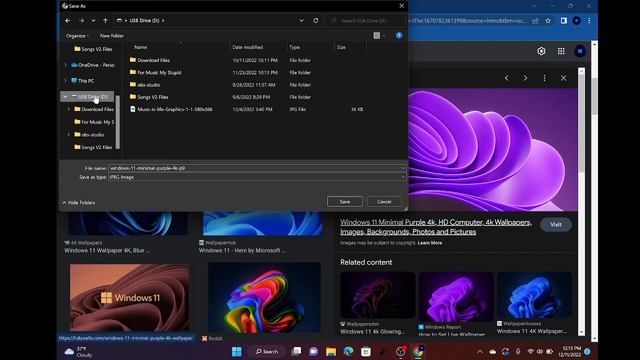Show previous image in preview panel
640x360 pixels.
click(x=507, y=78)
